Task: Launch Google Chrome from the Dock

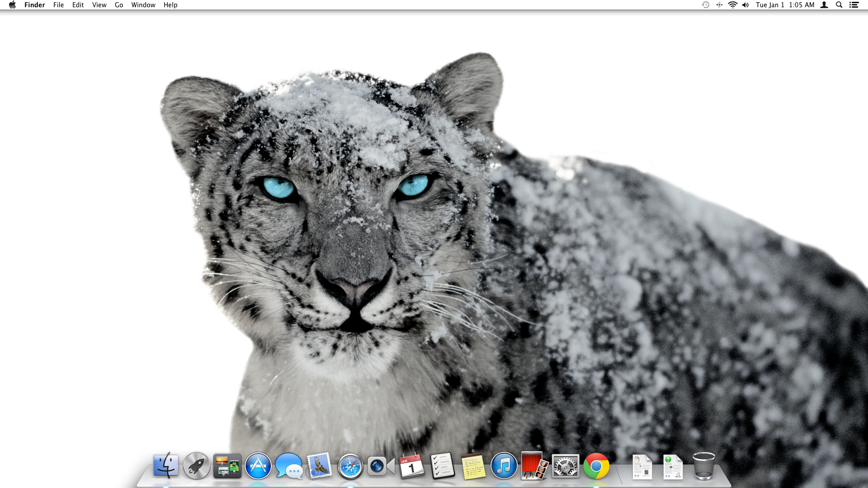Action: 596,466
